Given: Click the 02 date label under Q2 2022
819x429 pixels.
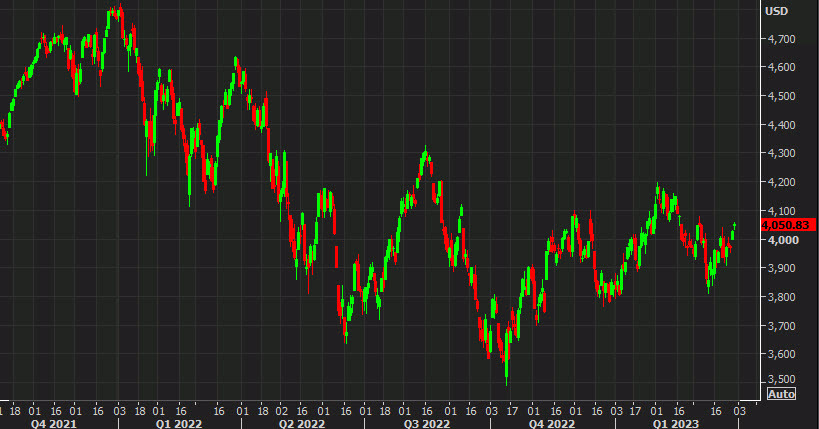Looking at the screenshot, I should click(282, 411).
